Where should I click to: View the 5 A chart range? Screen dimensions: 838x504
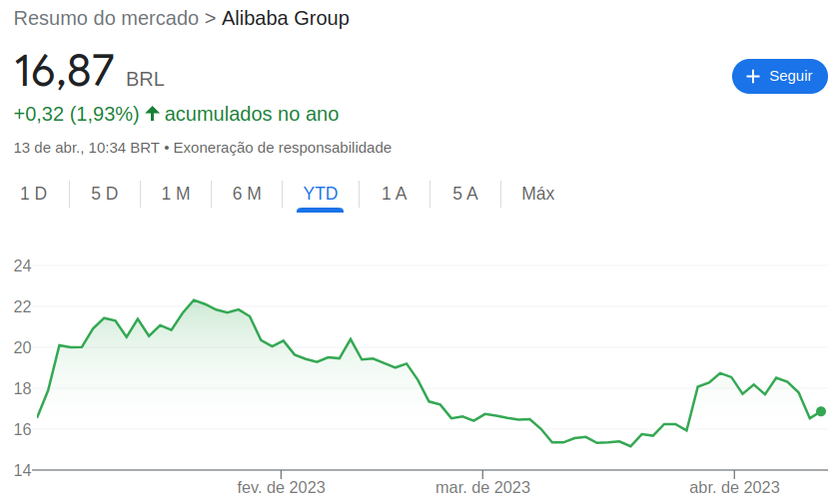[x=465, y=194]
